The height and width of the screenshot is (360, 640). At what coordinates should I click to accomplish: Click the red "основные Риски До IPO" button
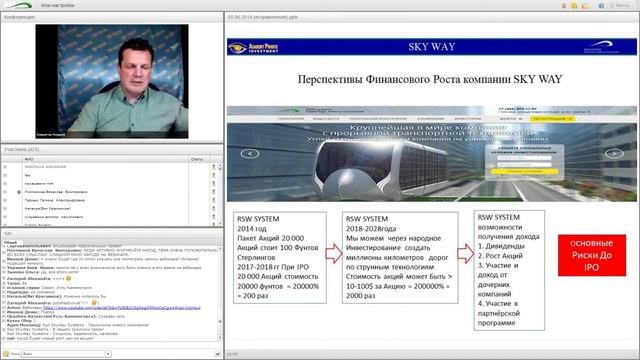(x=592, y=256)
